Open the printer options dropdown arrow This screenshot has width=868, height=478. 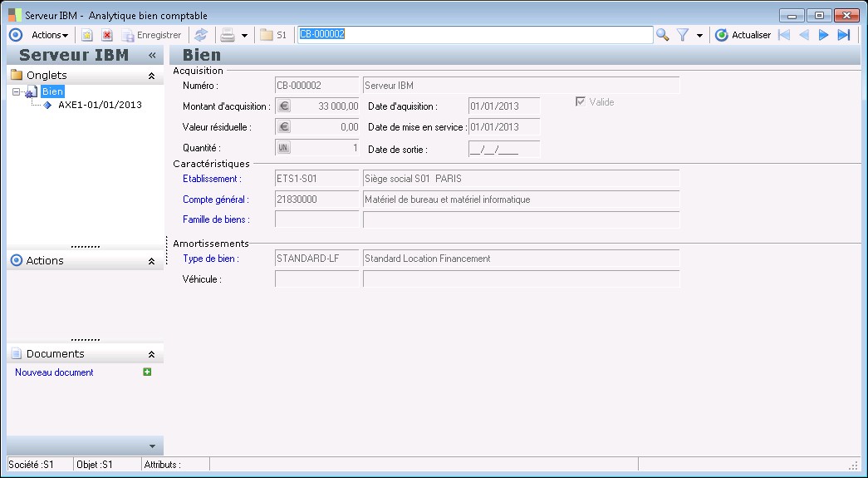(x=244, y=36)
